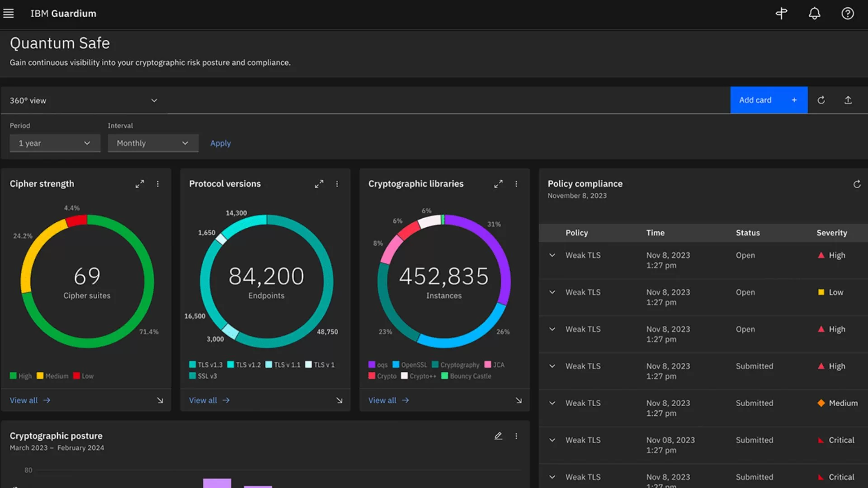Open the Interval monthly dropdown

153,143
